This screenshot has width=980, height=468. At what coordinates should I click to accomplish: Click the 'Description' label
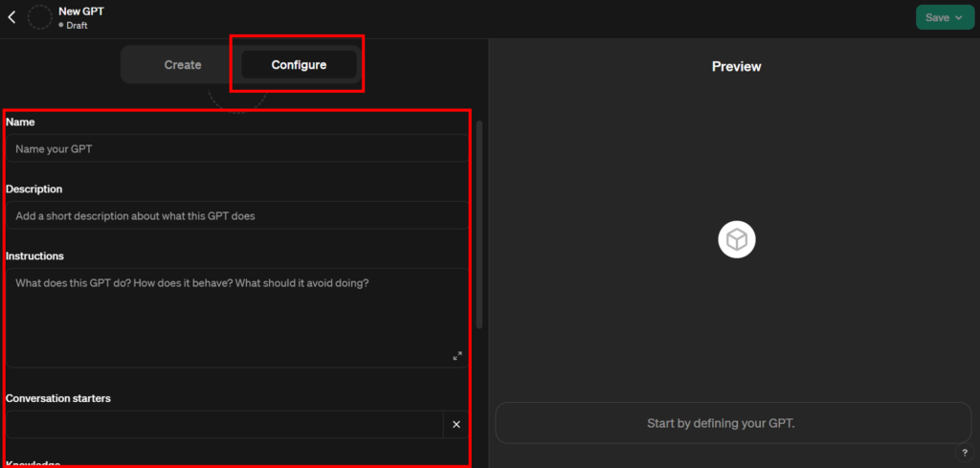coord(33,189)
